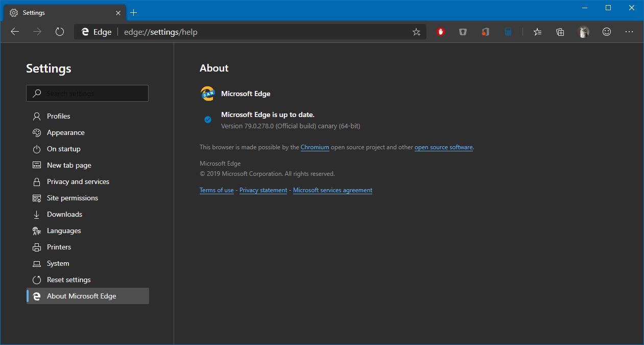Screen dimensions: 644x345
Task: Click the Version 79.0.278.0 text
Action: pyautogui.click(x=291, y=126)
